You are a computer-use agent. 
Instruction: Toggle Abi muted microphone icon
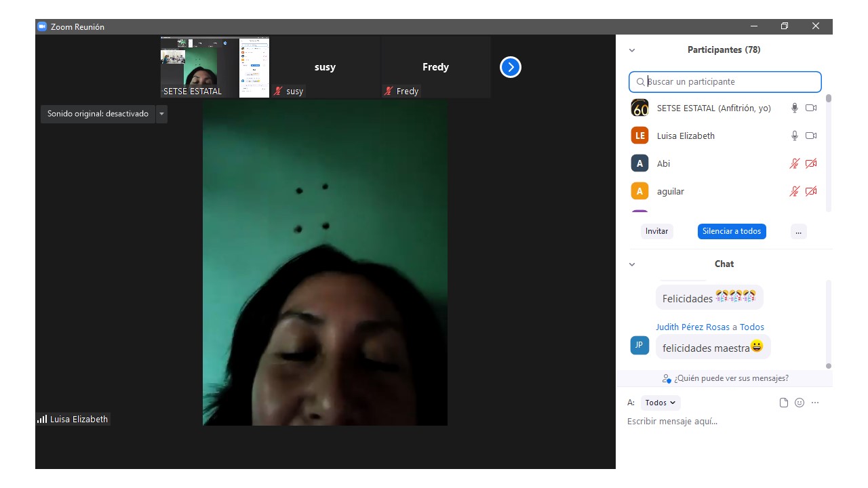(795, 163)
